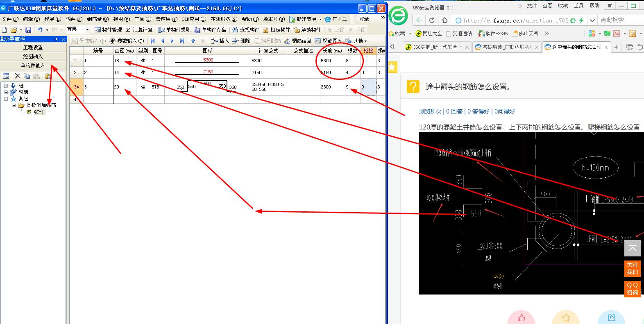
Task: Go to next record arrow
Action: click(x=172, y=41)
